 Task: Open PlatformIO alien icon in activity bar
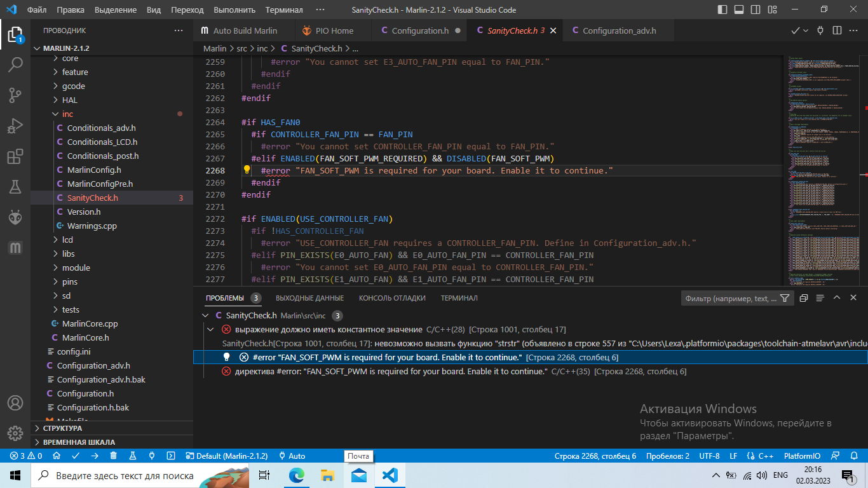(x=15, y=217)
